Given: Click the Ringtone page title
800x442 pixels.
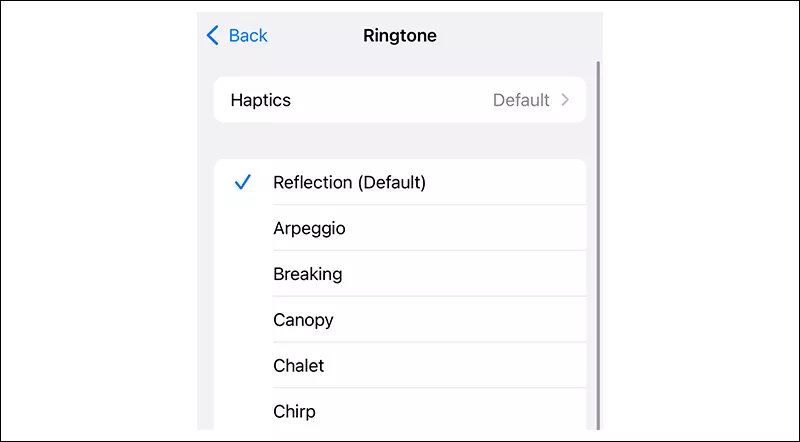Looking at the screenshot, I should point(400,36).
